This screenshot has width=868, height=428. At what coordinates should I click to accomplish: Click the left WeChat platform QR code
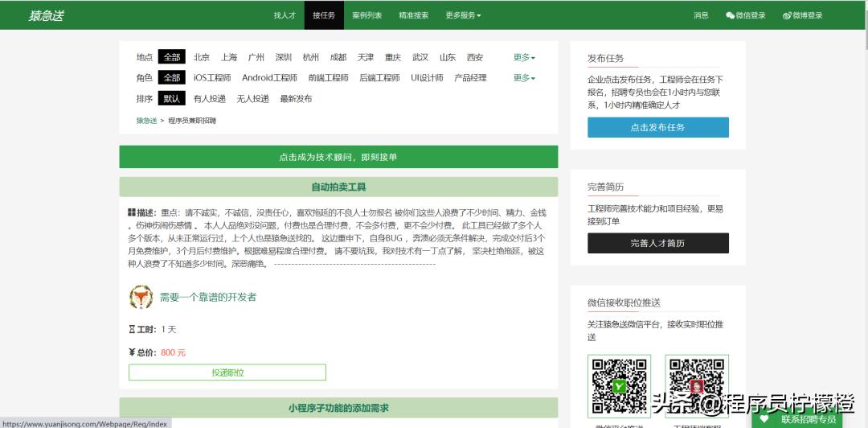pos(619,386)
